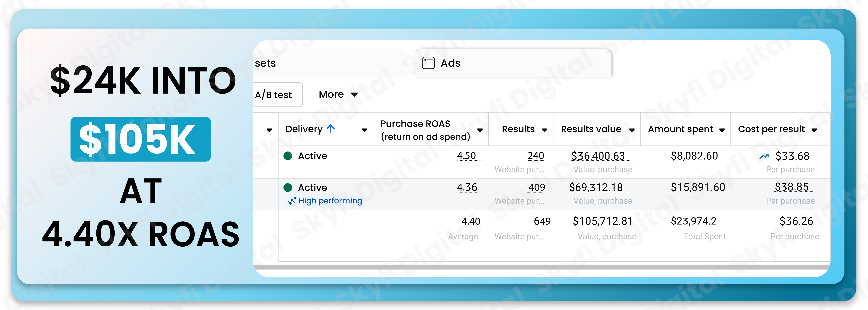Click the green Active status dot in first row

point(288,156)
